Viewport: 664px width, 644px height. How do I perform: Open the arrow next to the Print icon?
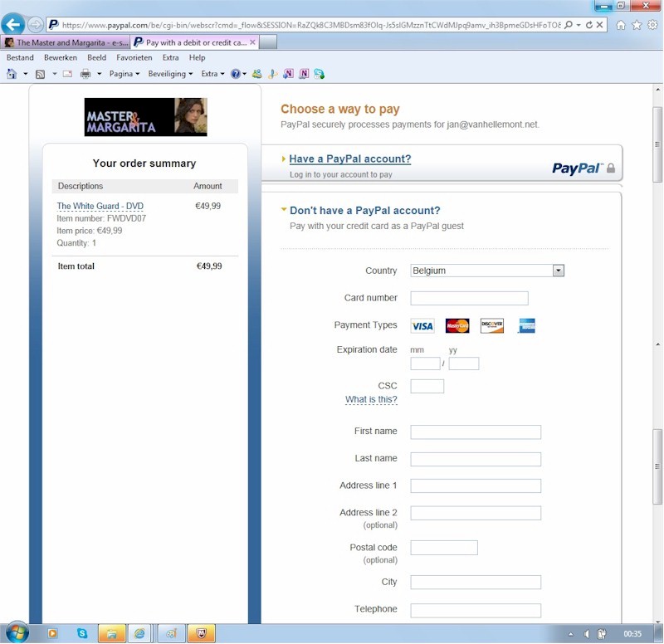click(99, 74)
